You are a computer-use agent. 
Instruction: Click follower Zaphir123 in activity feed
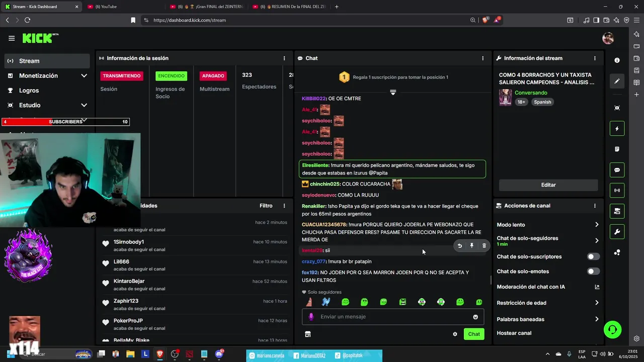point(126,301)
